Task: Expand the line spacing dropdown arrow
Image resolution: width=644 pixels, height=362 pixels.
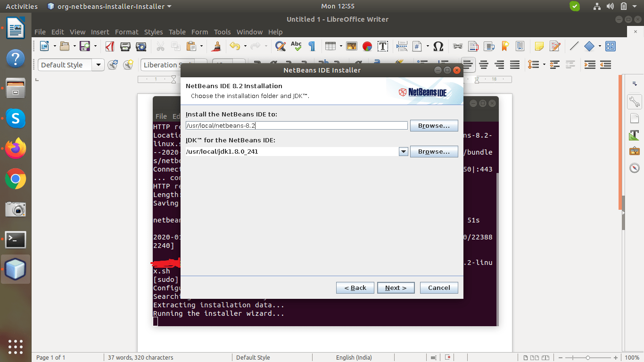Action: tap(544, 65)
